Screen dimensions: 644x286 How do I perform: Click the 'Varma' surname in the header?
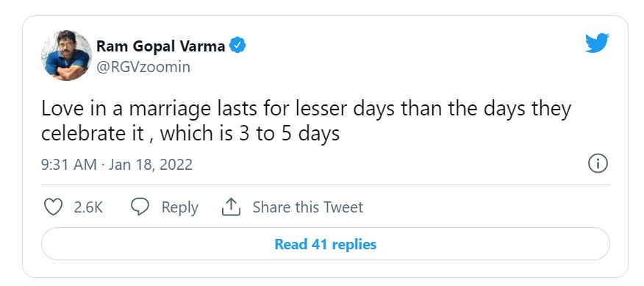click(x=202, y=46)
